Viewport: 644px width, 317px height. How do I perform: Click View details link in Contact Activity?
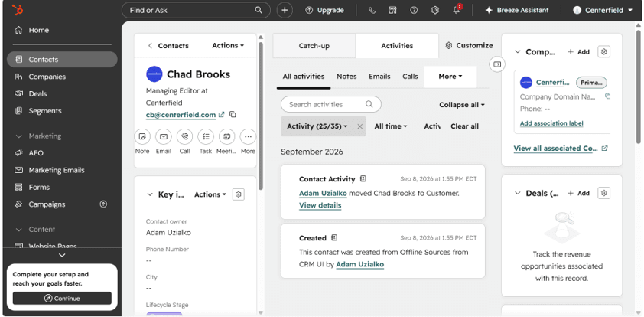[320, 205]
